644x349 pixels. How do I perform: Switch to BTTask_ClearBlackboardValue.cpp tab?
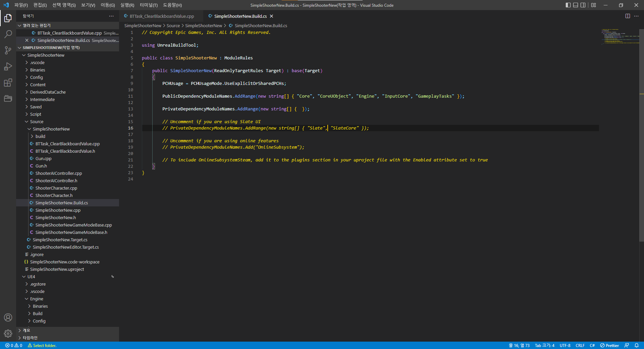pyautogui.click(x=162, y=16)
